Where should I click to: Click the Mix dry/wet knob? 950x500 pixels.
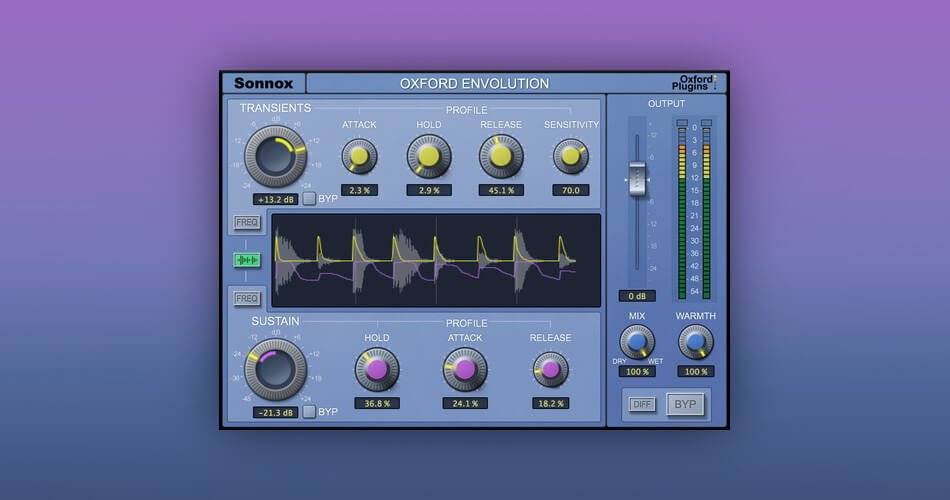(x=637, y=342)
